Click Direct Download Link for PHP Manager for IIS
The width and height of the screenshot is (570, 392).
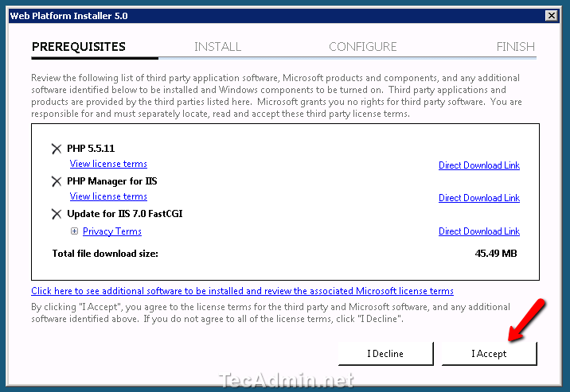coord(478,198)
